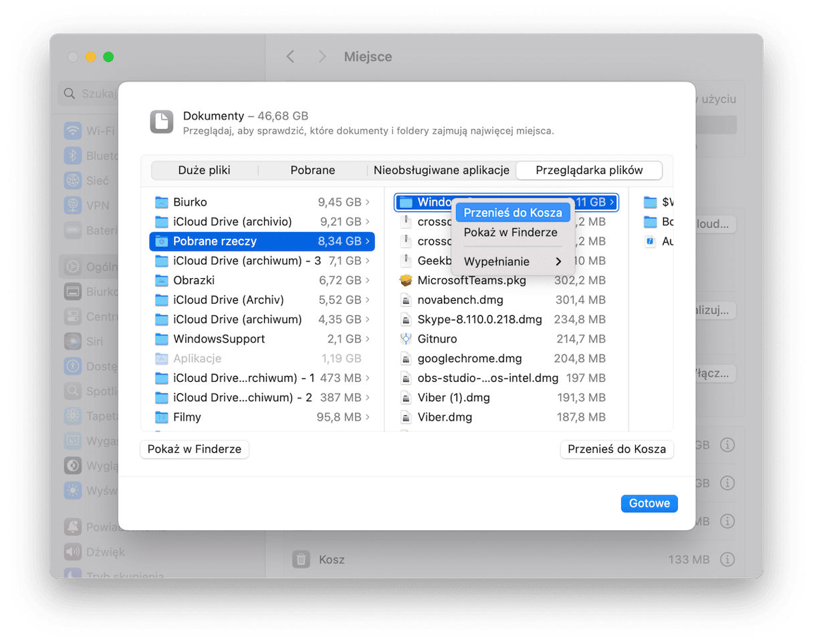The height and width of the screenshot is (644, 813).
Task: Expand WindowsSupport folder chevron
Action: pos(368,339)
